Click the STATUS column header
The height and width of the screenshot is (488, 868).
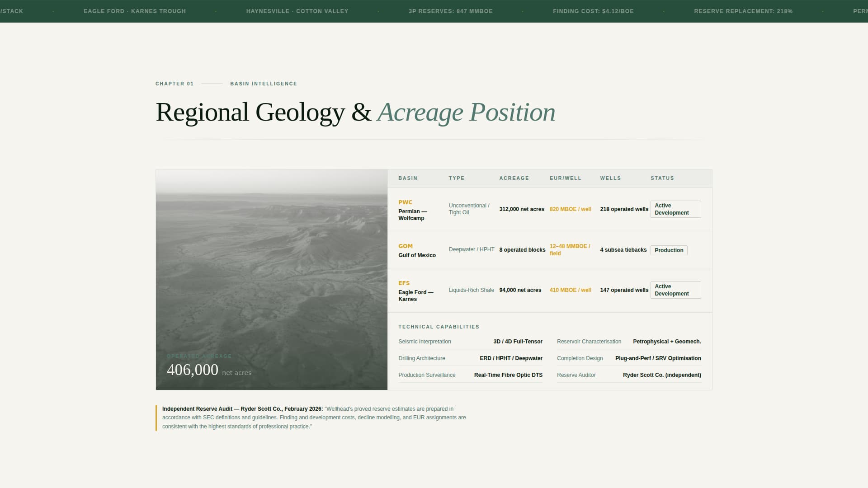[x=662, y=178]
